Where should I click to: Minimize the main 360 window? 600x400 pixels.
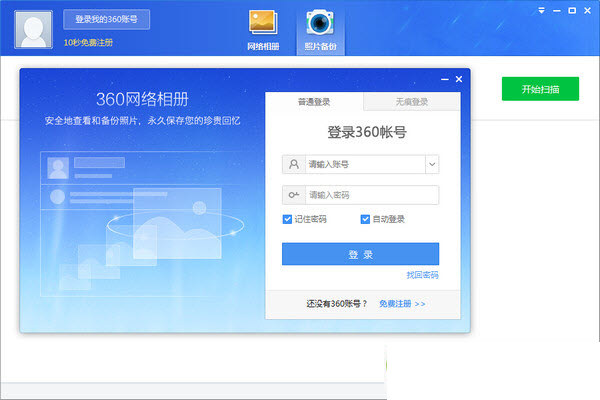557,11
